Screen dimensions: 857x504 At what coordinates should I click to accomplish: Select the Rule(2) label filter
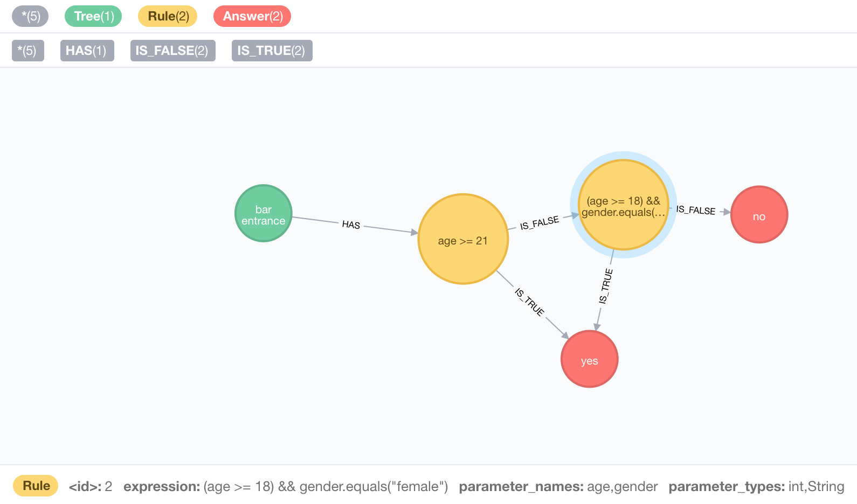click(167, 16)
